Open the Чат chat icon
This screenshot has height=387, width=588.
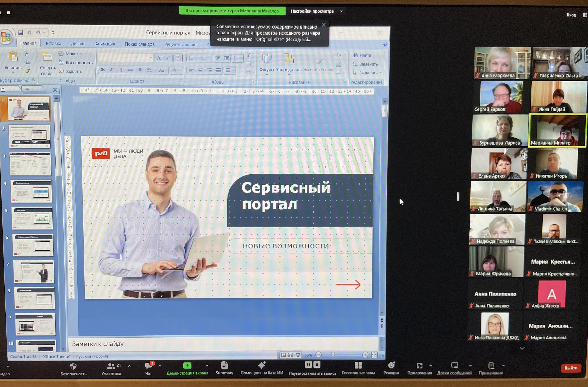[x=149, y=366]
